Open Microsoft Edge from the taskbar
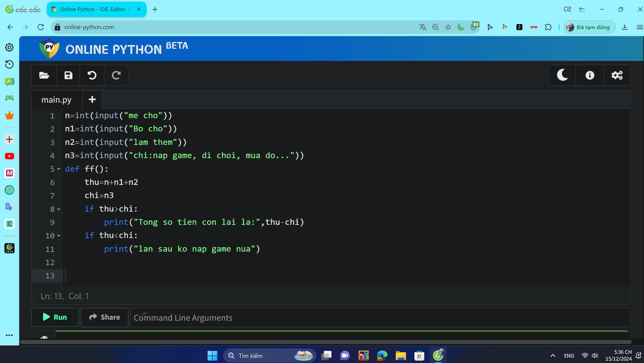Image resolution: width=644 pixels, height=363 pixels. (x=382, y=356)
